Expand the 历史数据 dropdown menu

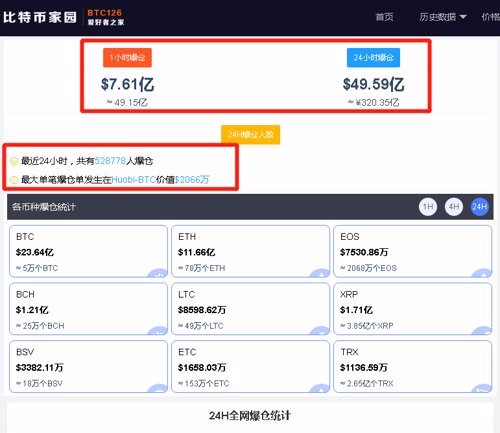(x=443, y=17)
